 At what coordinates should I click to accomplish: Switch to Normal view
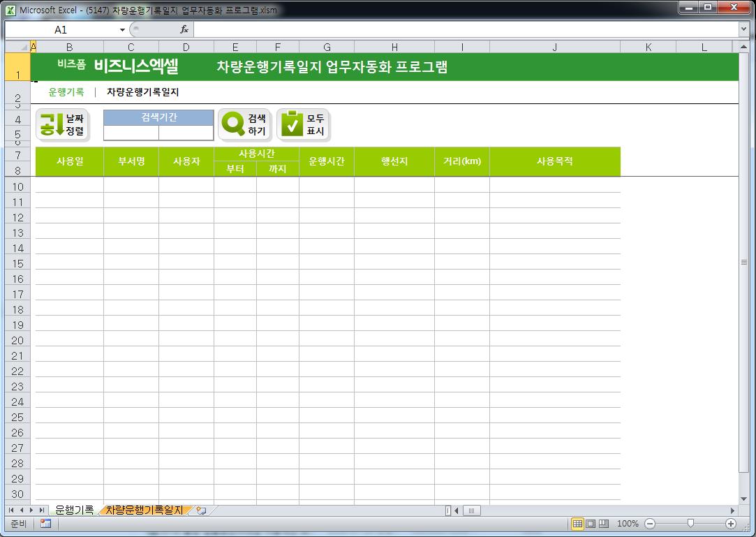tap(577, 524)
